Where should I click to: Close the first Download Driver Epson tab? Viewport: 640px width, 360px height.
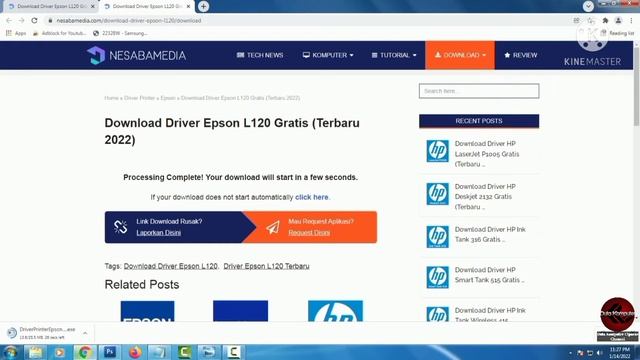point(93,7)
